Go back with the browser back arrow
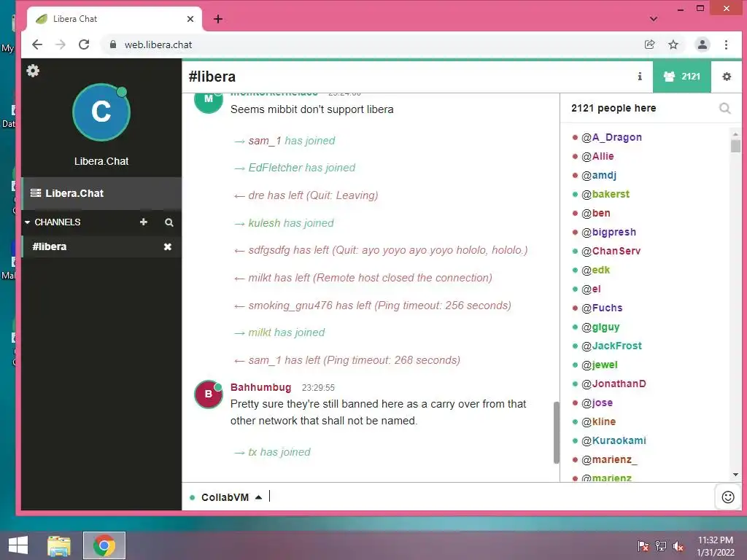Screen dimensions: 747x560 [37, 44]
